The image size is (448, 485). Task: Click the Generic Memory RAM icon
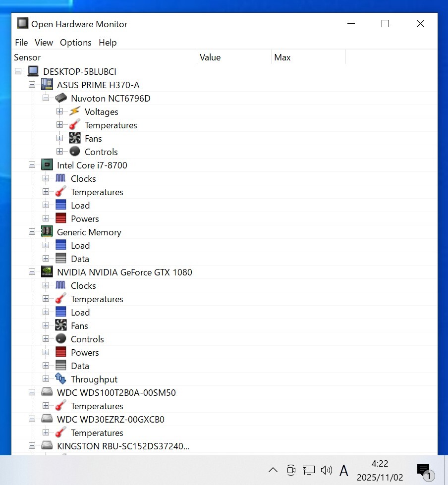pyautogui.click(x=47, y=231)
